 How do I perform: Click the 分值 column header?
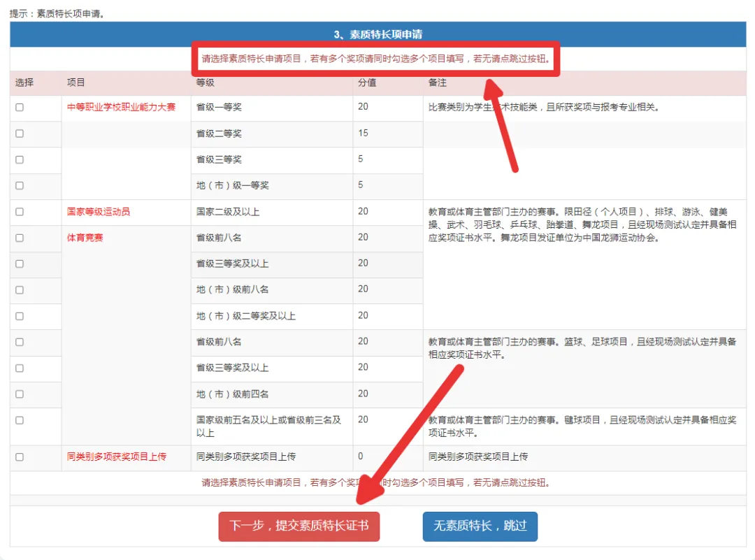[368, 82]
